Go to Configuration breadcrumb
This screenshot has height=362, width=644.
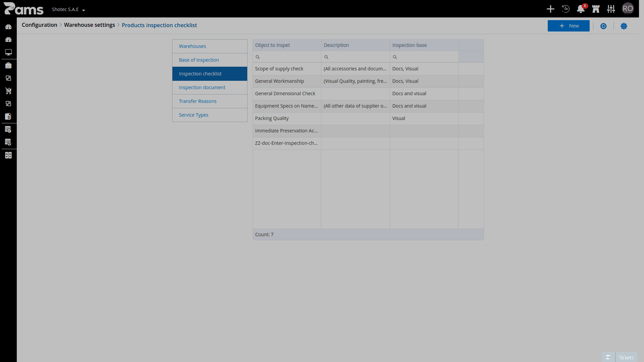pos(40,25)
